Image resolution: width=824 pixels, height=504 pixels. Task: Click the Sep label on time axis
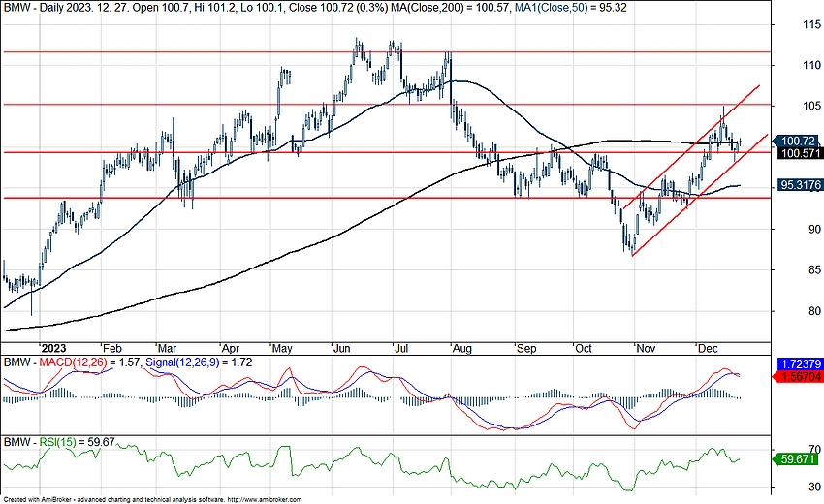(526, 348)
